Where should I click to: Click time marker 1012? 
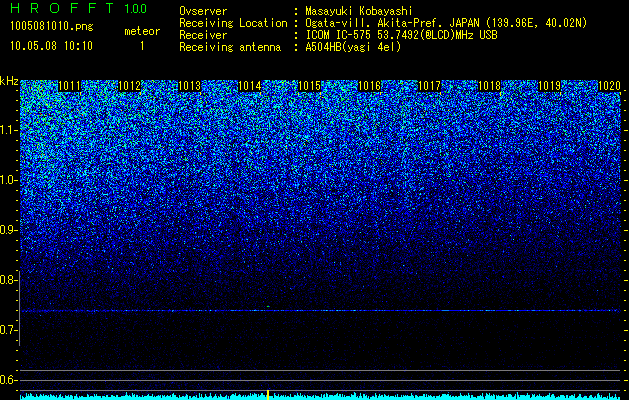pyautogui.click(x=130, y=86)
